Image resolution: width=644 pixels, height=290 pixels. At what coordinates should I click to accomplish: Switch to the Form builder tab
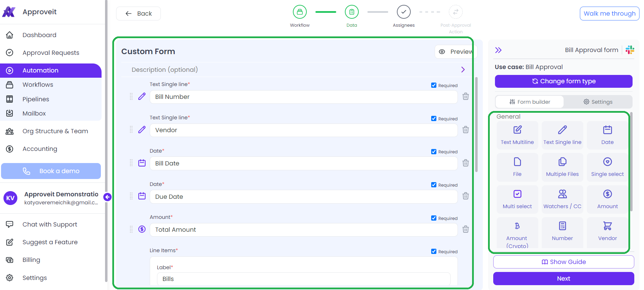530,102
